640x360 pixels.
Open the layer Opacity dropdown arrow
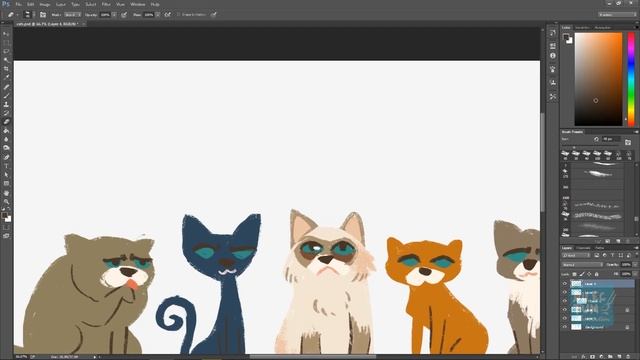[635, 265]
